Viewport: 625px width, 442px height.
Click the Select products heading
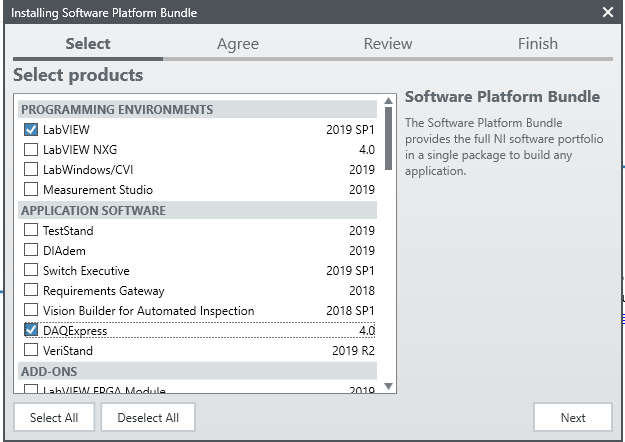(78, 75)
